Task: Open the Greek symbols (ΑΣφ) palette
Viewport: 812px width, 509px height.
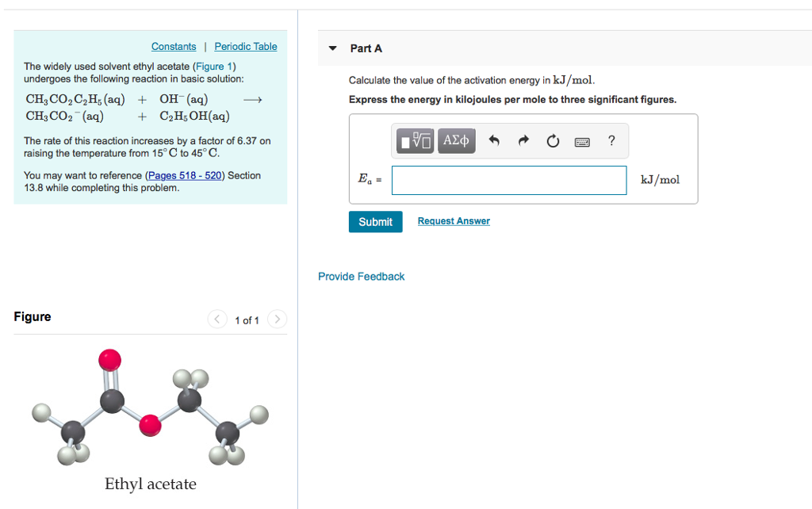Action: coord(456,140)
